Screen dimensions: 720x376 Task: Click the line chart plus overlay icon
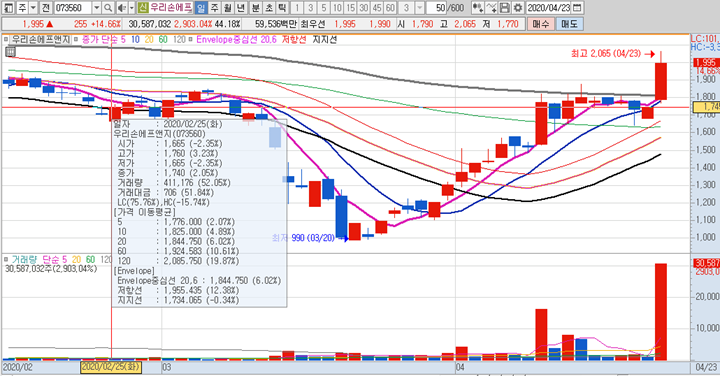(x=491, y=8)
